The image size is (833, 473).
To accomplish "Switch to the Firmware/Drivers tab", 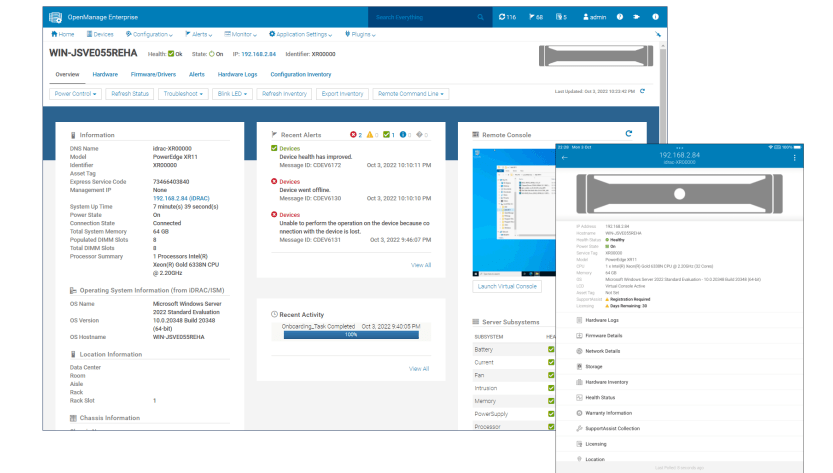I will point(153,74).
